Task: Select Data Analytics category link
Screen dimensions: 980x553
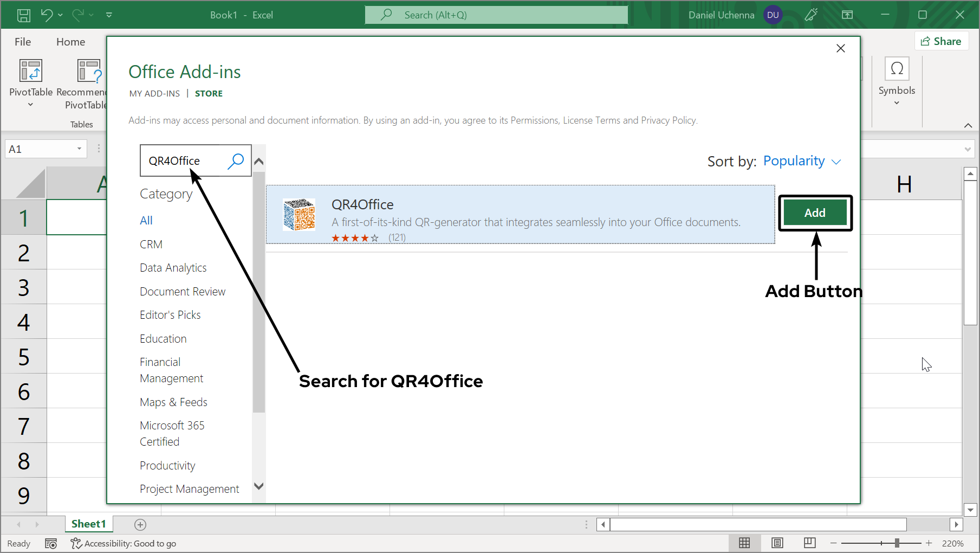Action: coord(173,268)
